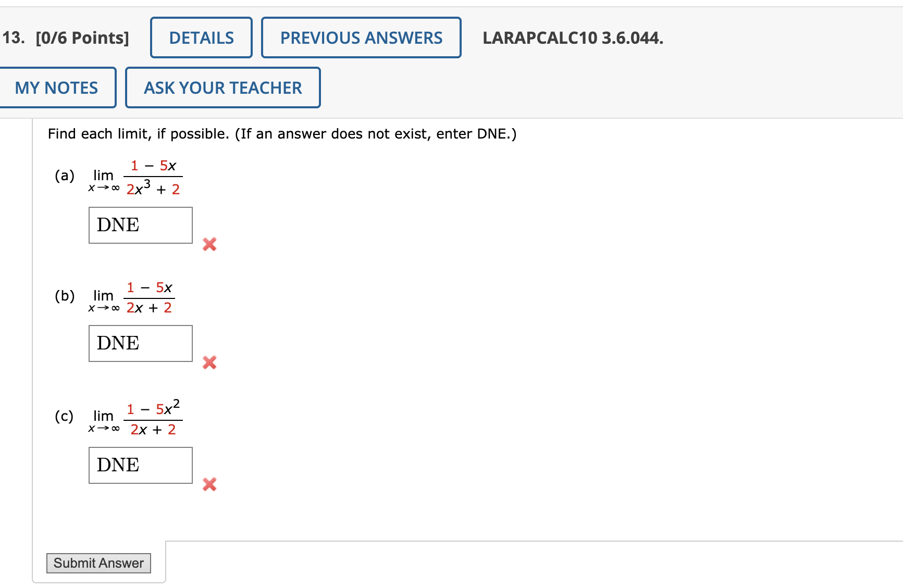This screenshot has height=588, width=903.
Task: Click question number 13
Action: coord(11,37)
